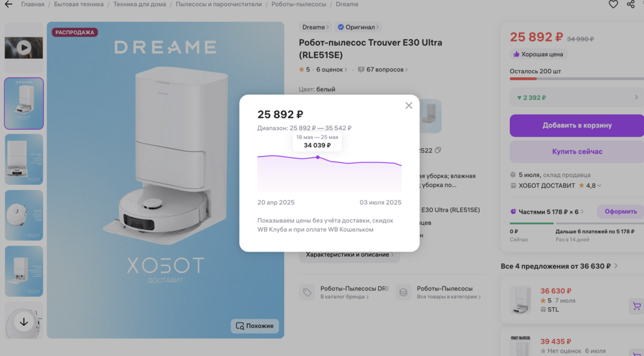This screenshot has height=356, width=644.
Task: Add product to favorites heart icon
Action: coord(613,4)
